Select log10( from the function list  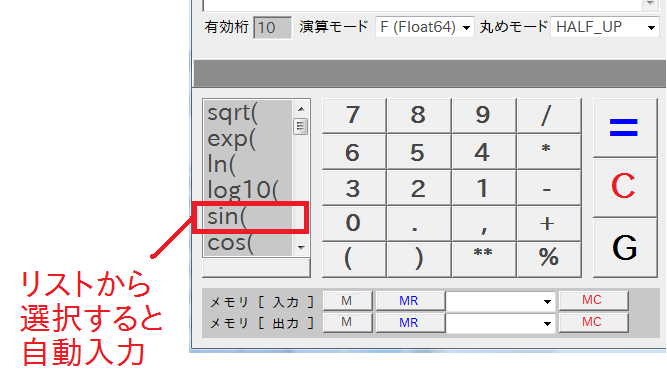249,190
